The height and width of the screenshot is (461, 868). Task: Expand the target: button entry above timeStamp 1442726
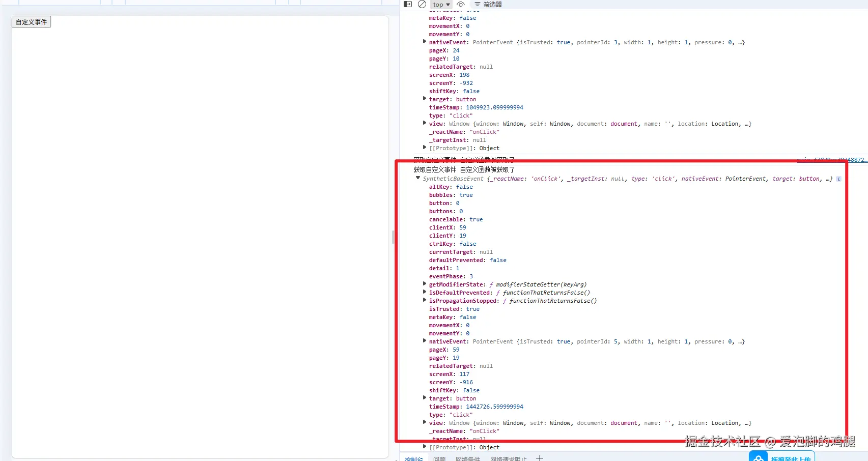[425, 398]
